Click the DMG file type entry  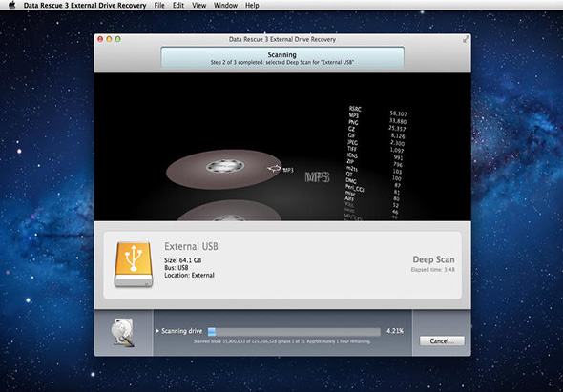coord(351,181)
